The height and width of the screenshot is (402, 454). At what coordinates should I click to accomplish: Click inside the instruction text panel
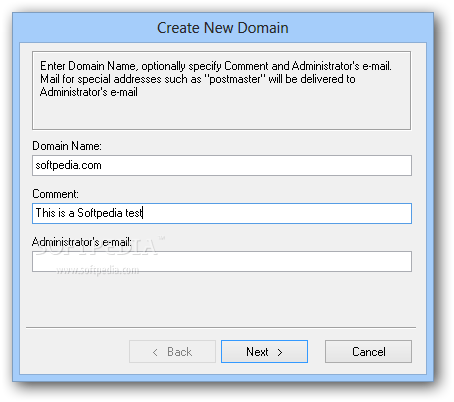click(x=221, y=90)
